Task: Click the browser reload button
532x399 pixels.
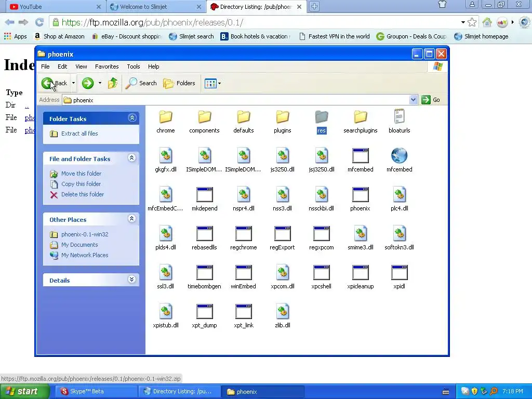Action: [x=39, y=22]
